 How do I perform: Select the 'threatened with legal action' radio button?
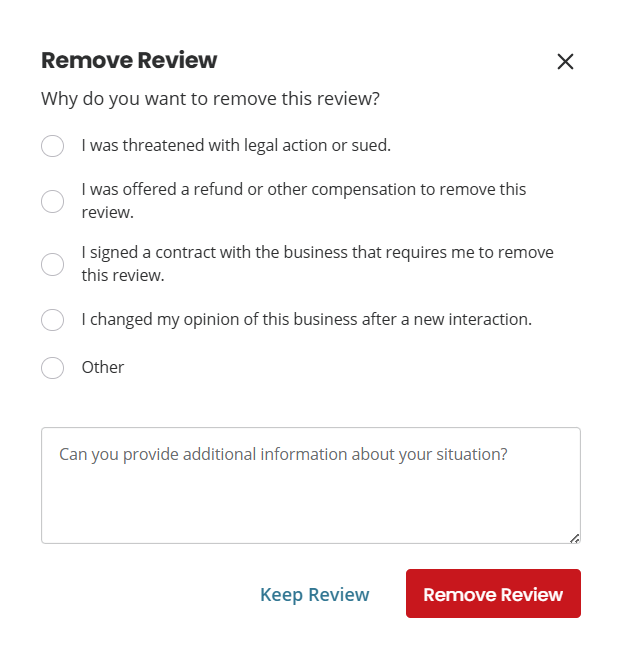(x=52, y=146)
